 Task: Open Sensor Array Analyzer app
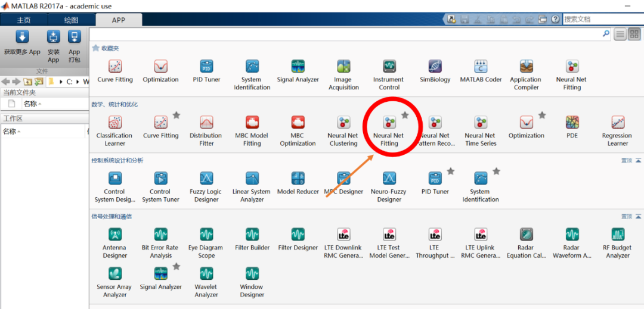tap(115, 282)
